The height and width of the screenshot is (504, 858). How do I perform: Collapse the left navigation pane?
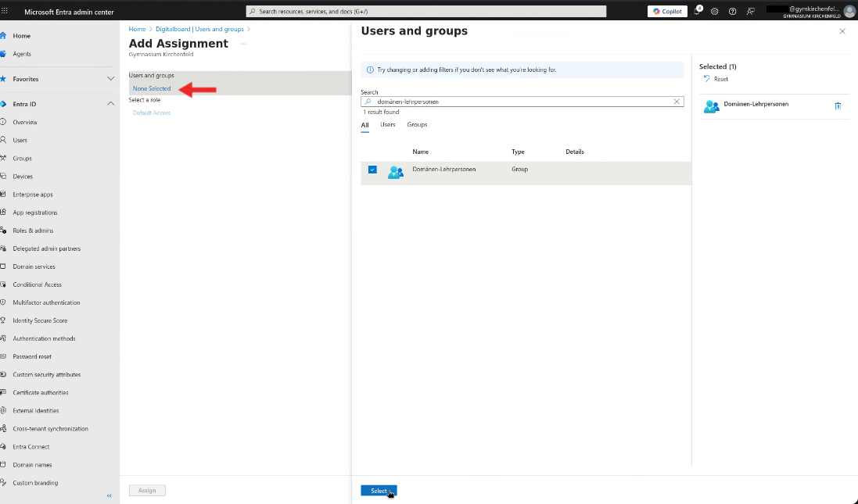click(x=109, y=495)
